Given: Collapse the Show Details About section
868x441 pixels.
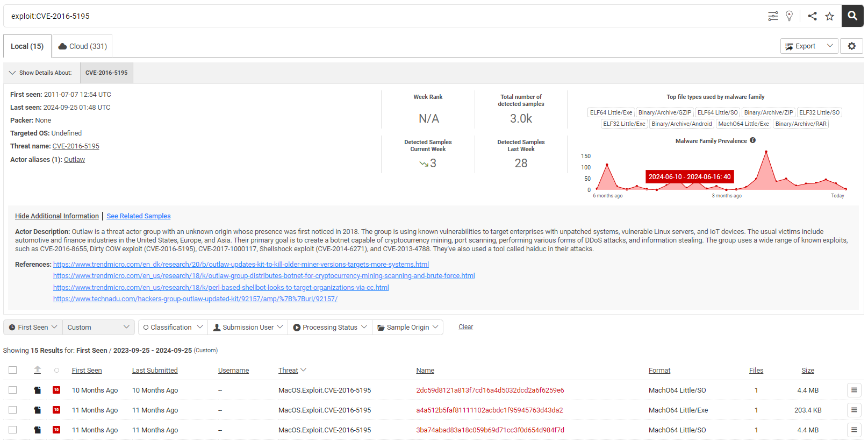Looking at the screenshot, I should (x=12, y=73).
